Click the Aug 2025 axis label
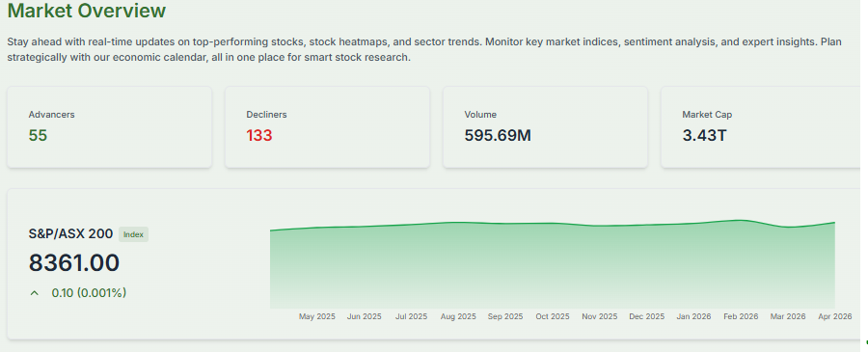This screenshot has height=352, width=868. 458,316
